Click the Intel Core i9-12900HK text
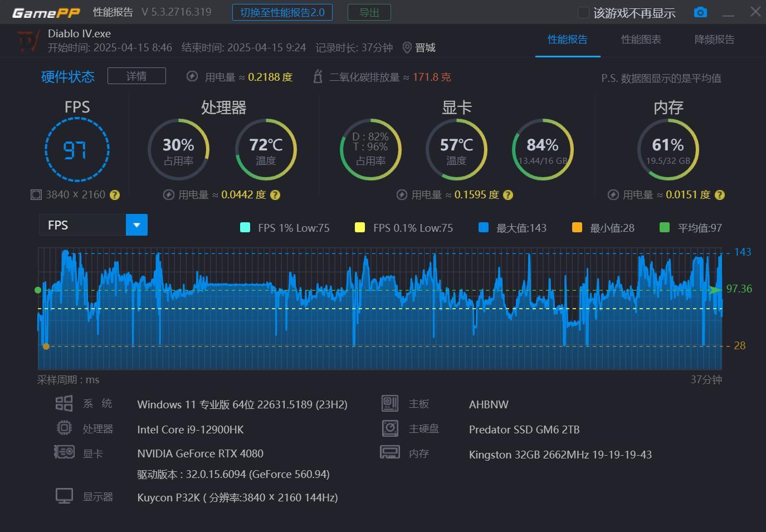Image resolution: width=766 pixels, height=532 pixels. pos(191,429)
